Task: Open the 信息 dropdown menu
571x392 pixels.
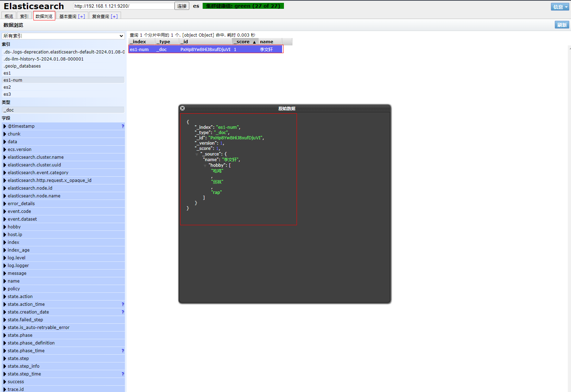Action: pyautogui.click(x=560, y=7)
